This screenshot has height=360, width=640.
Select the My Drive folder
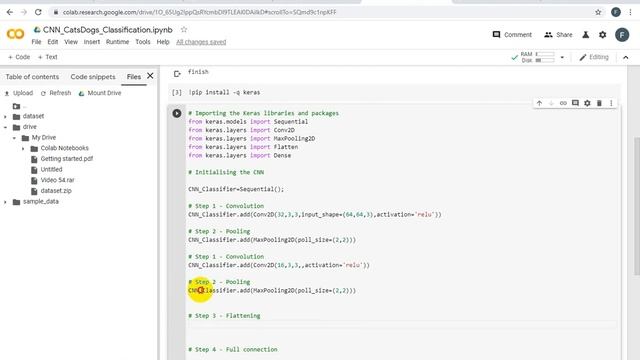[x=39, y=138]
